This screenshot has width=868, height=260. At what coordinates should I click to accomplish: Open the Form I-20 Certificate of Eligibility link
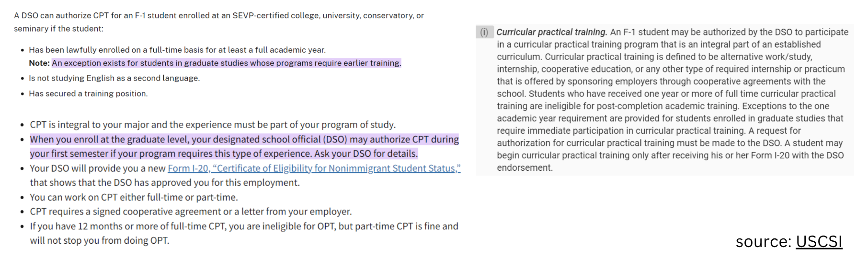tap(314, 168)
